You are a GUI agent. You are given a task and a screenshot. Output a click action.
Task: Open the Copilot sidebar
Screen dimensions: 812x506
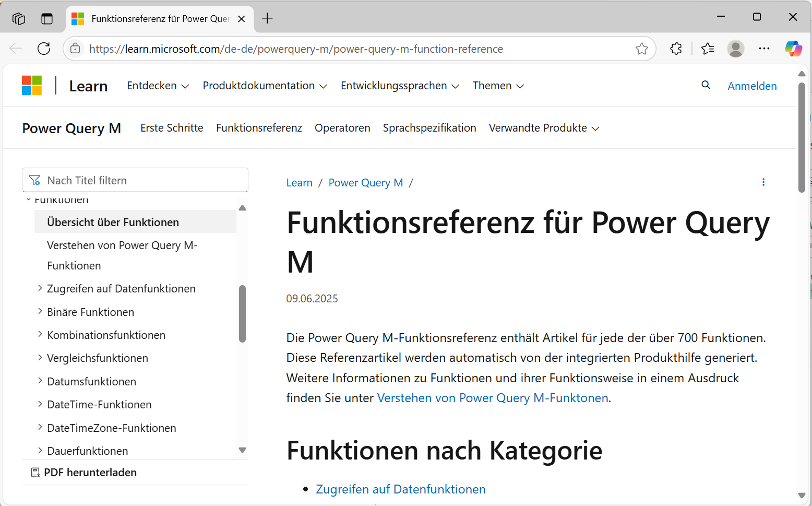click(793, 49)
